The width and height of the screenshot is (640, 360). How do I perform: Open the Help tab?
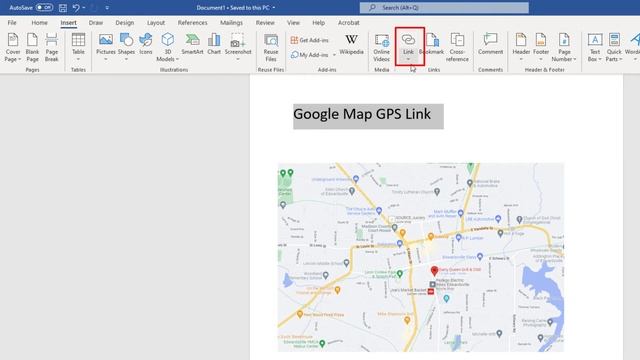(x=318, y=23)
